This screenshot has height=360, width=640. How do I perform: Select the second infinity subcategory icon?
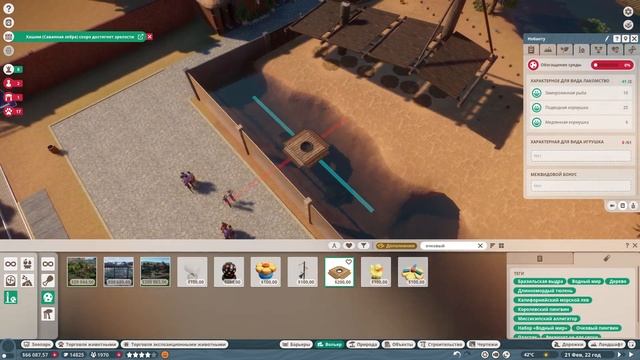(x=48, y=264)
